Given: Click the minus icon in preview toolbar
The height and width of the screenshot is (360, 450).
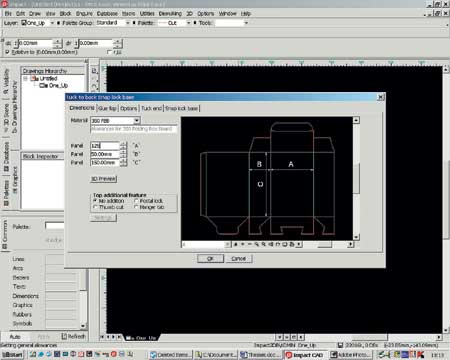Looking at the screenshot, I should [x=249, y=245].
